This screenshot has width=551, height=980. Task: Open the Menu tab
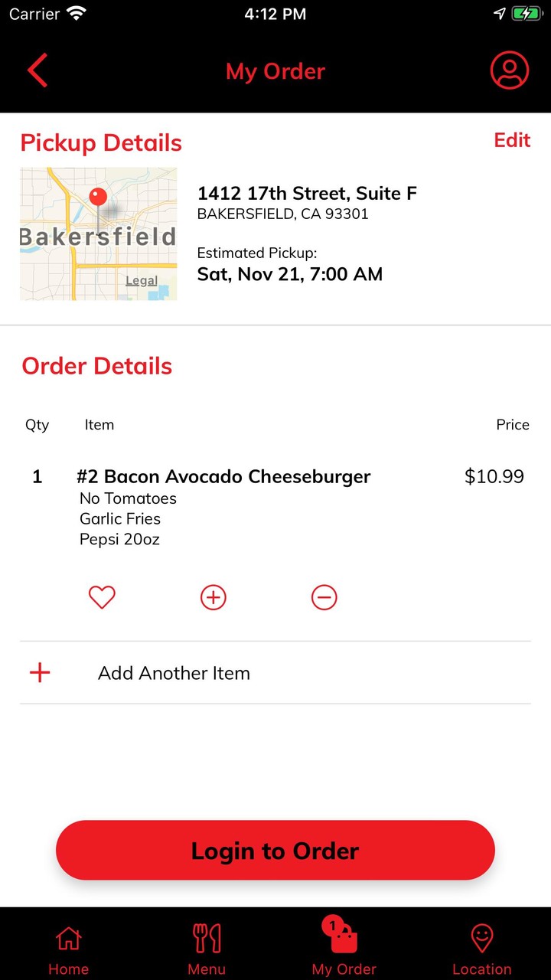pos(207,948)
